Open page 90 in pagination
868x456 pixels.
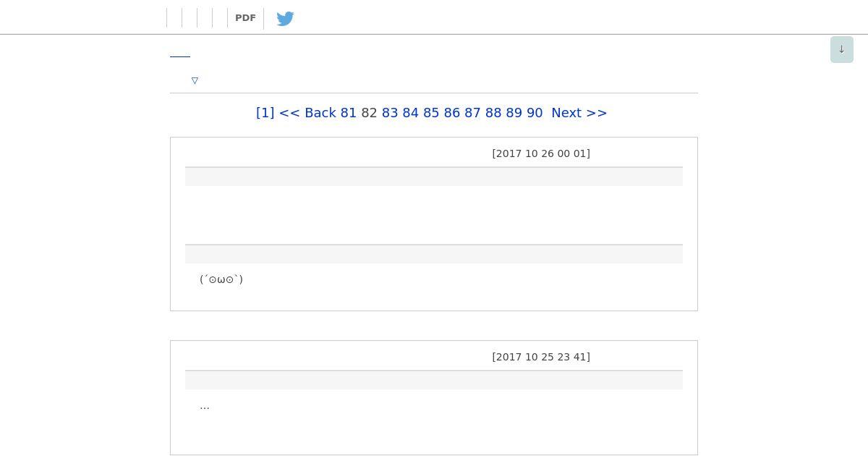(535, 113)
